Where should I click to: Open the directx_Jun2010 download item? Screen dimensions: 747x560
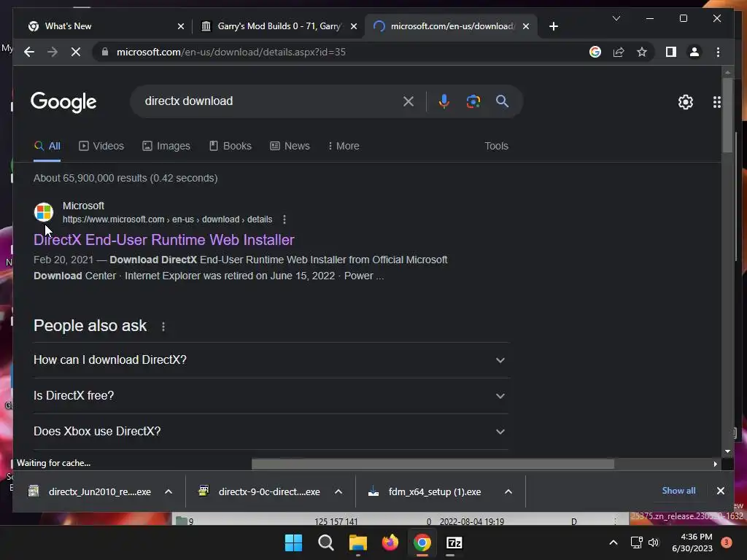(90, 491)
